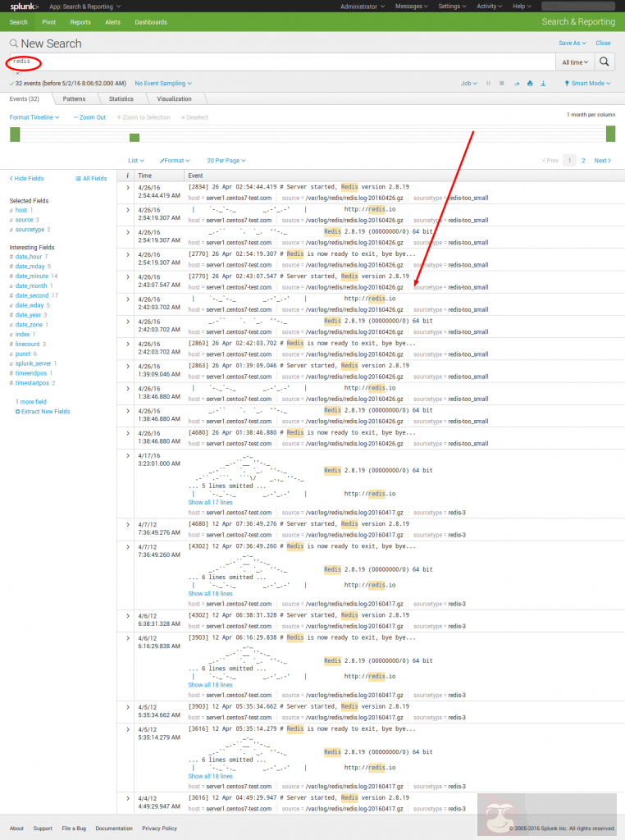Click the magnifier search button
625x840 pixels.
click(604, 62)
